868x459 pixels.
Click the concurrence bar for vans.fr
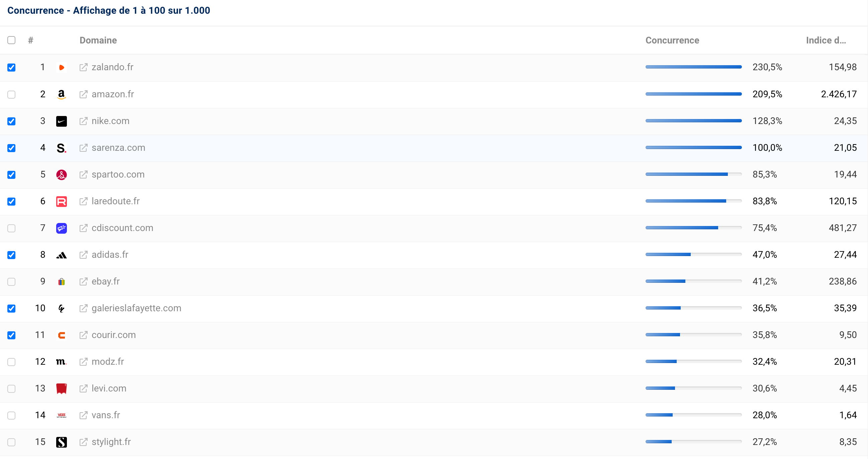693,415
